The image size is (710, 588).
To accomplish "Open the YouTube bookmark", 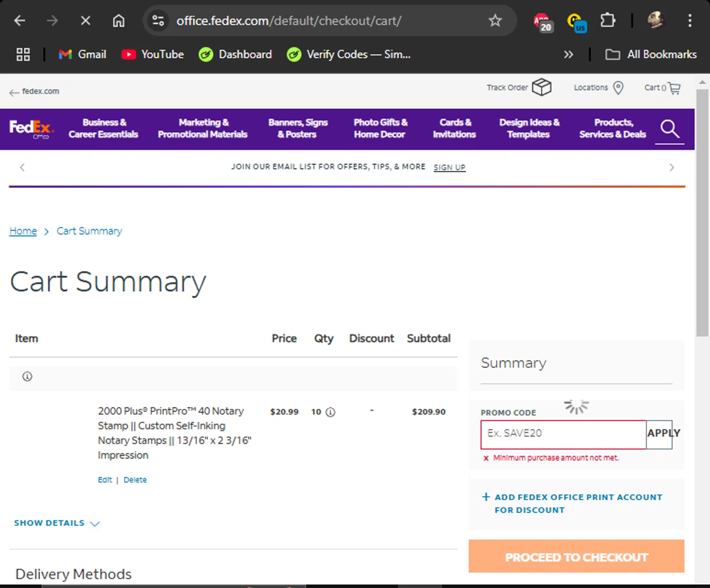I will coord(152,54).
